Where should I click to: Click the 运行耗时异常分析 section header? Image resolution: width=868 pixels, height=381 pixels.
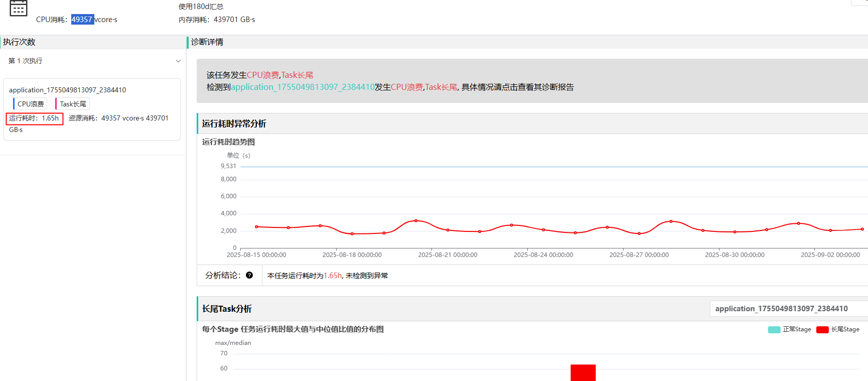click(234, 124)
